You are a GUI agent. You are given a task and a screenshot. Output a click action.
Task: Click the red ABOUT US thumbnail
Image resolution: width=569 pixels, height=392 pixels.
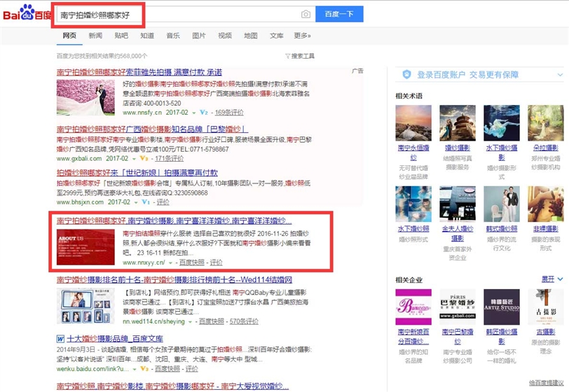pyautogui.click(x=85, y=247)
